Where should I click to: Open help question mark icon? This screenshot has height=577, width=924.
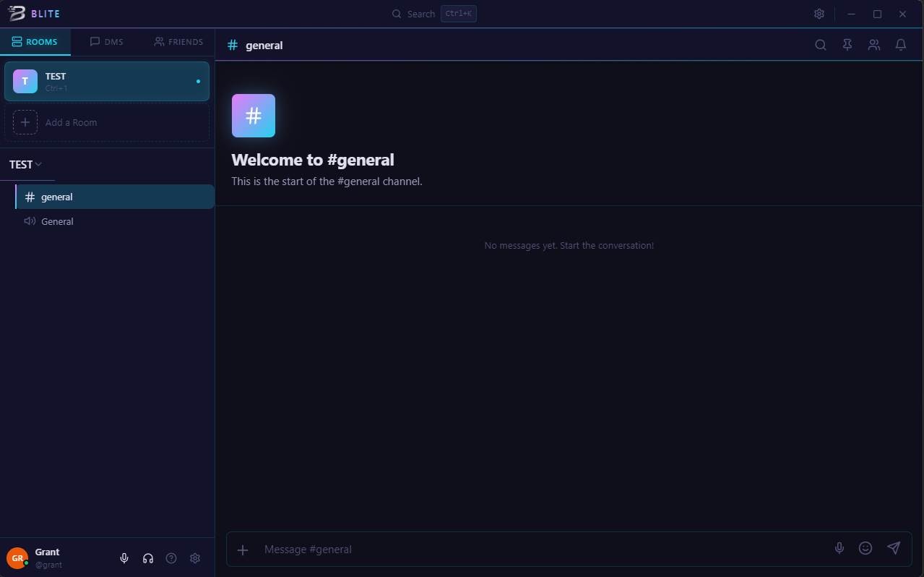click(171, 558)
